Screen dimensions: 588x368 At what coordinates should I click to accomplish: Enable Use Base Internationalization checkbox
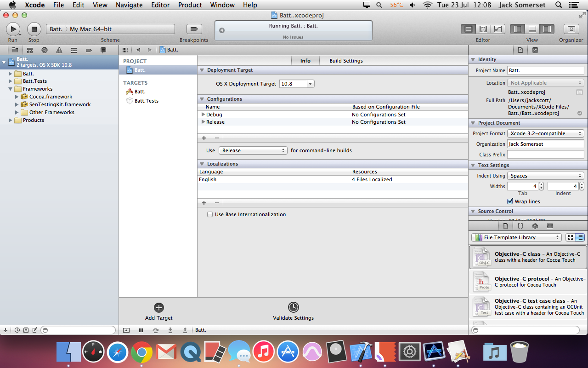(210, 214)
